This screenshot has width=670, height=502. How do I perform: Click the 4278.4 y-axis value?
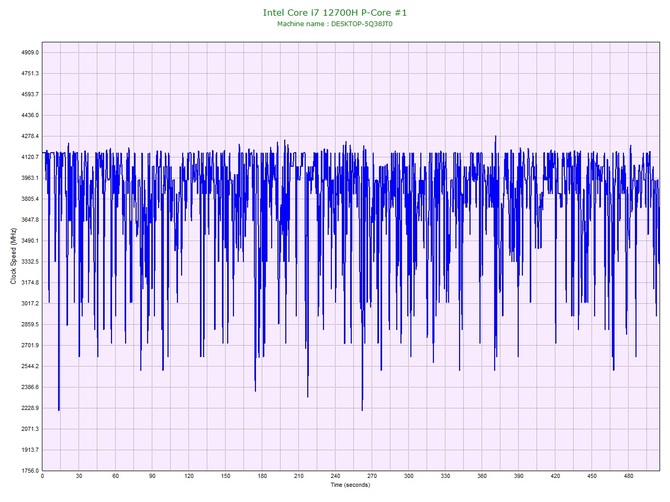coord(30,136)
